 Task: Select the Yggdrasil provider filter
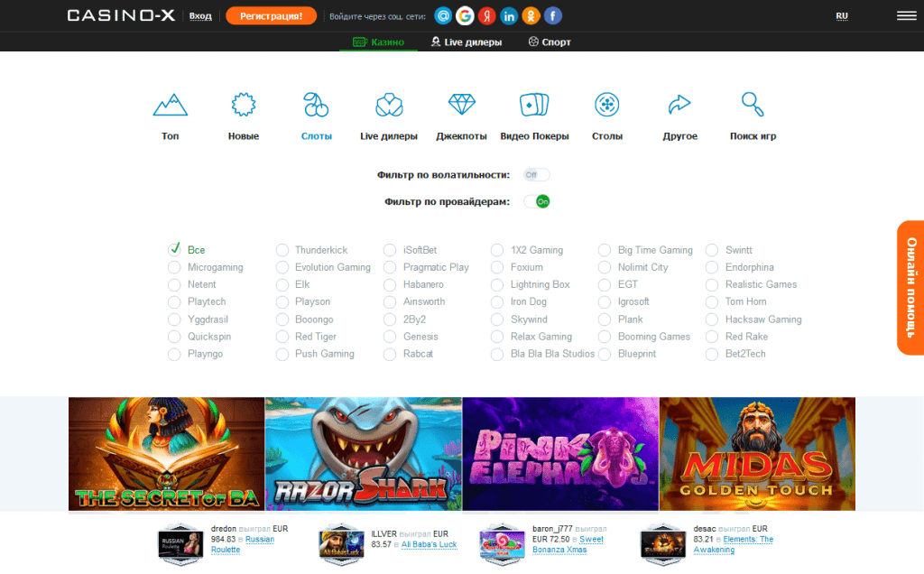[198, 319]
